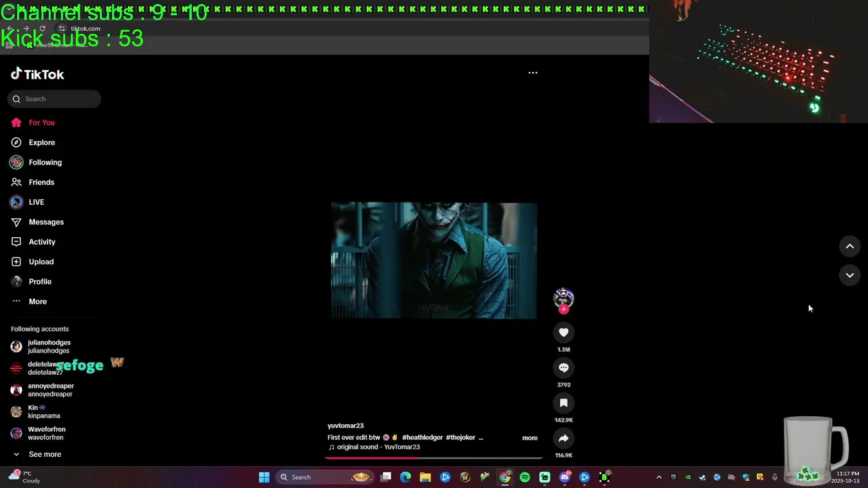
Task: Click the TikTok logo
Action: click(37, 74)
